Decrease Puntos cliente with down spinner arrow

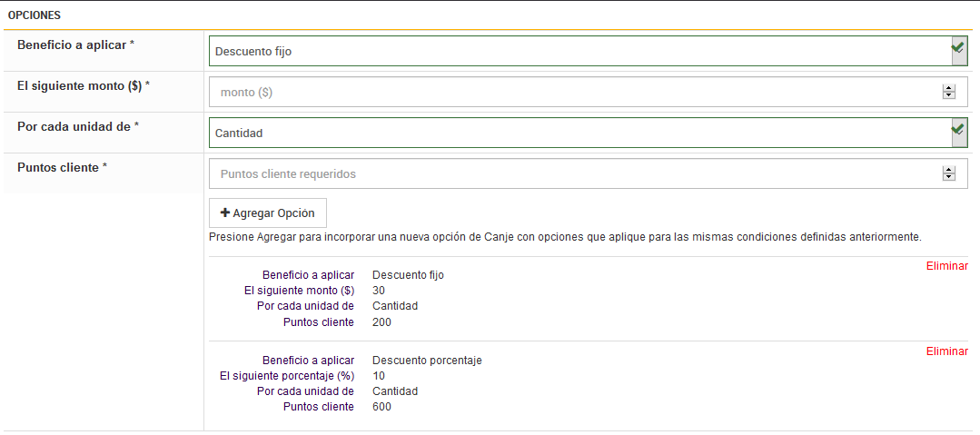pyautogui.click(x=949, y=177)
